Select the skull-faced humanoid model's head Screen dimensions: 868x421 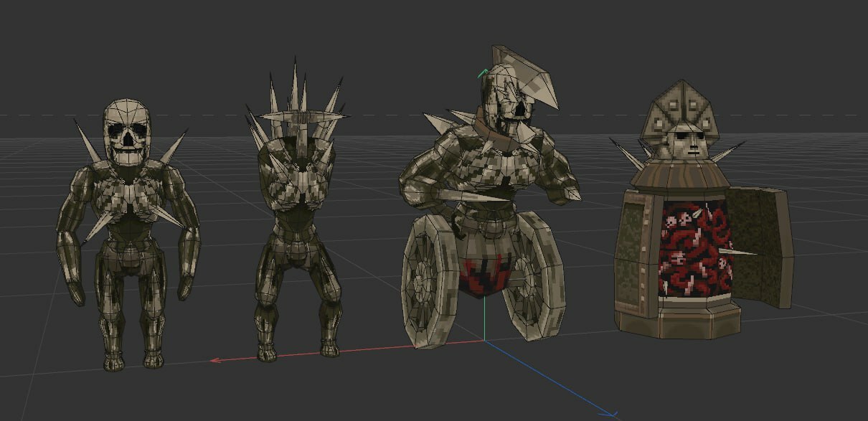pyautogui.click(x=127, y=133)
